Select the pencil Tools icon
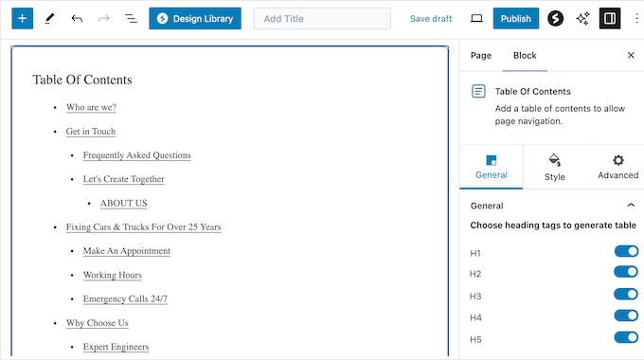The width and height of the screenshot is (644, 360). (x=49, y=19)
